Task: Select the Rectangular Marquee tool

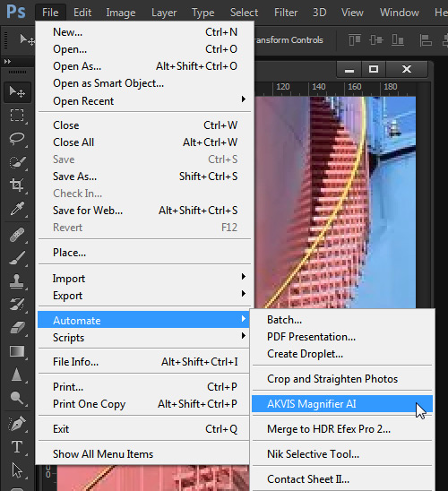Action: 17,115
